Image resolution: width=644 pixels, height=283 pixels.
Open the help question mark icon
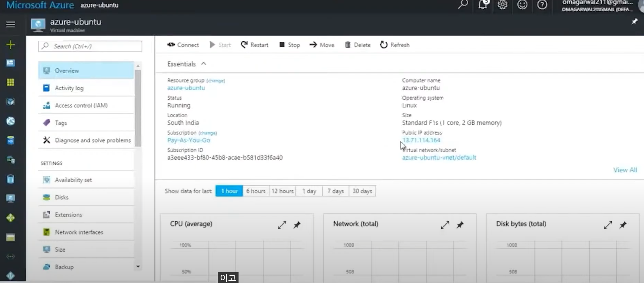click(x=542, y=4)
